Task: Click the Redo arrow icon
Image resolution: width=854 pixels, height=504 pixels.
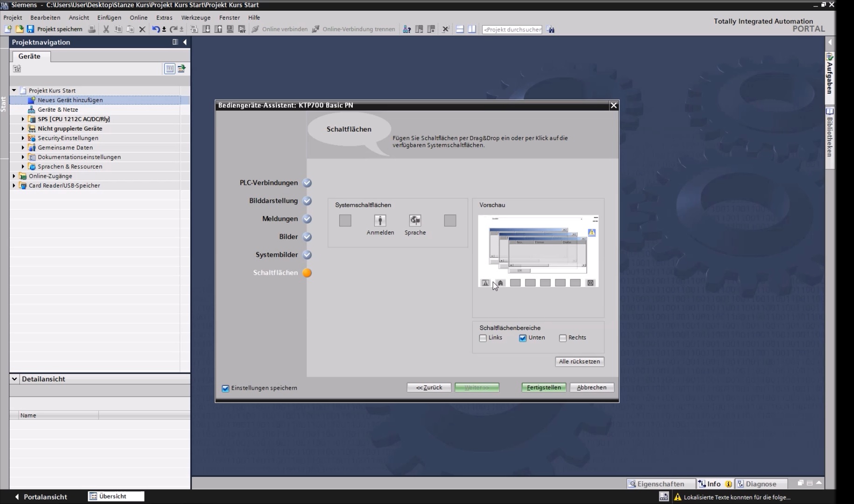Action: tap(174, 29)
